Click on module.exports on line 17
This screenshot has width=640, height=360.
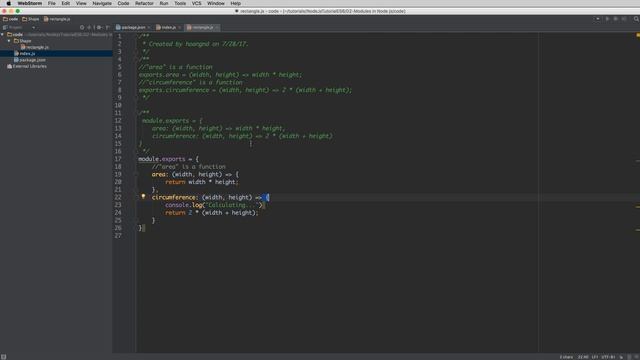tap(161, 159)
